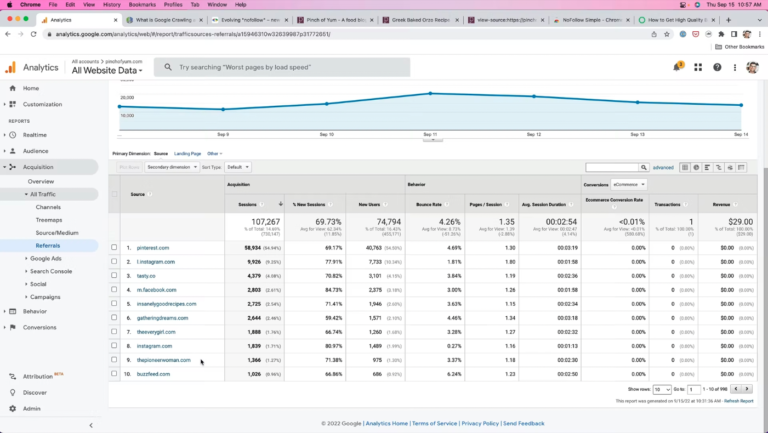
Task: Go to previous page of results
Action: (x=736, y=389)
